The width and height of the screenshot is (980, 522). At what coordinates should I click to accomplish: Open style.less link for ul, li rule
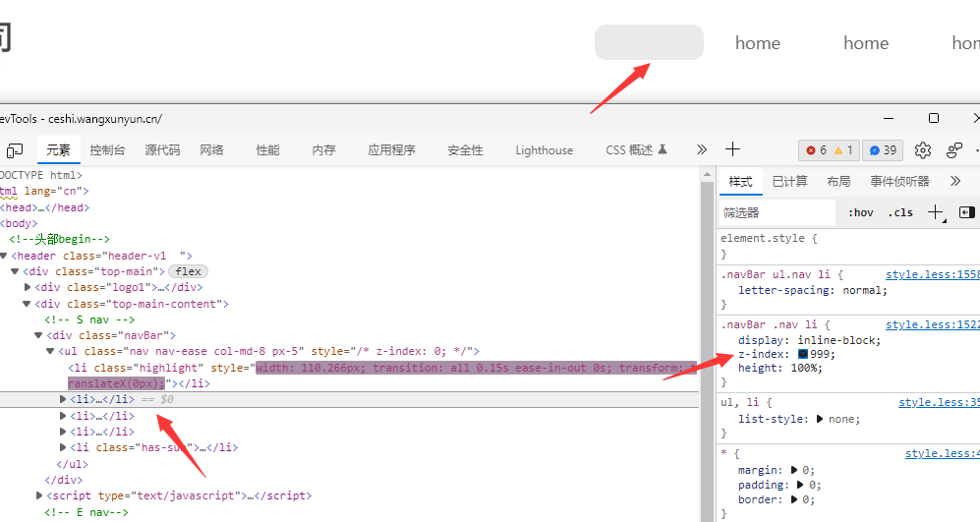(x=940, y=403)
